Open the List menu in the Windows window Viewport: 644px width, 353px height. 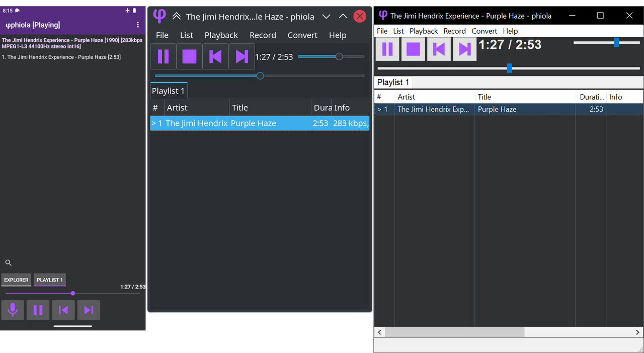click(398, 31)
